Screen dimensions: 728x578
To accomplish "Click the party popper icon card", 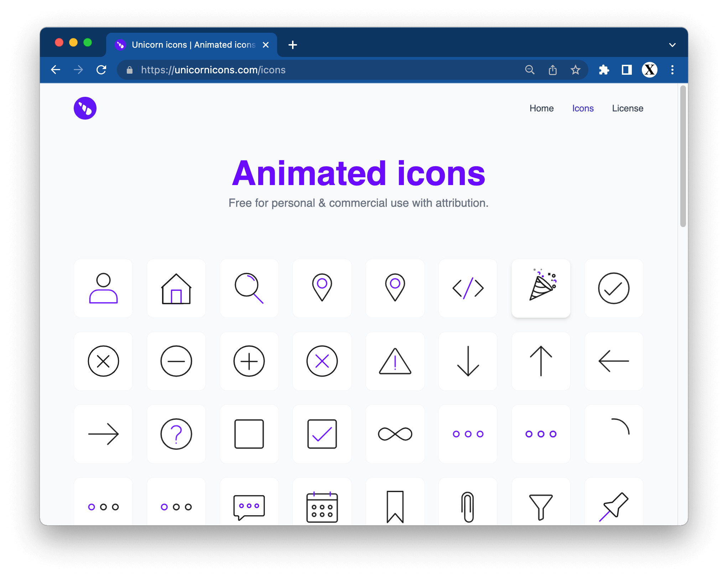I will tap(541, 288).
